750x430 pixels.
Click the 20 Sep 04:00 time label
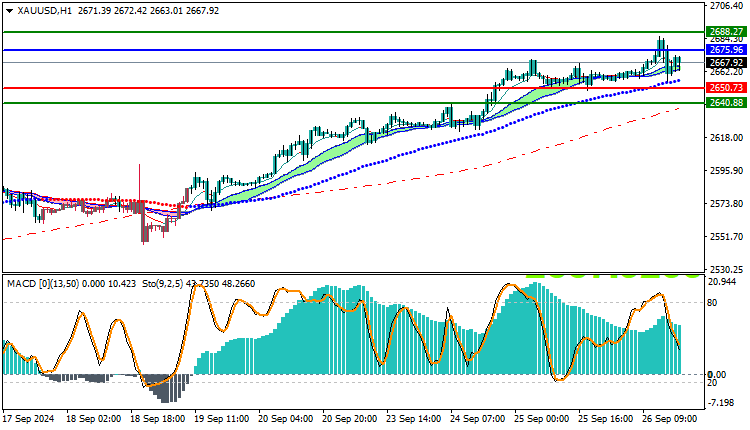(x=286, y=419)
